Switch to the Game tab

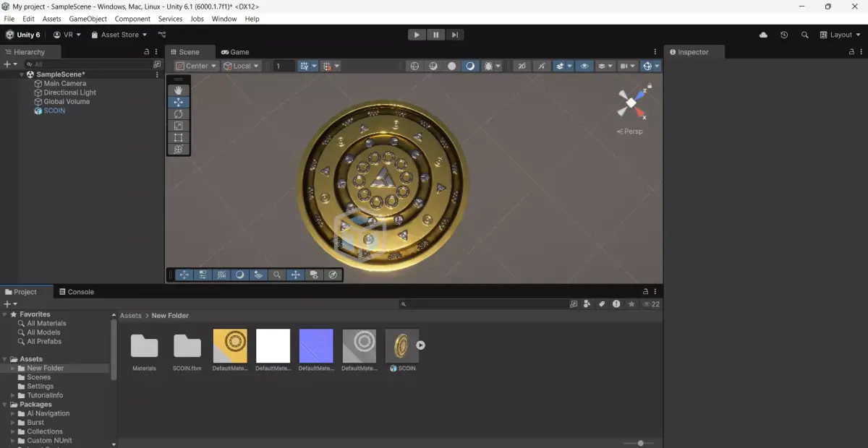tap(235, 52)
